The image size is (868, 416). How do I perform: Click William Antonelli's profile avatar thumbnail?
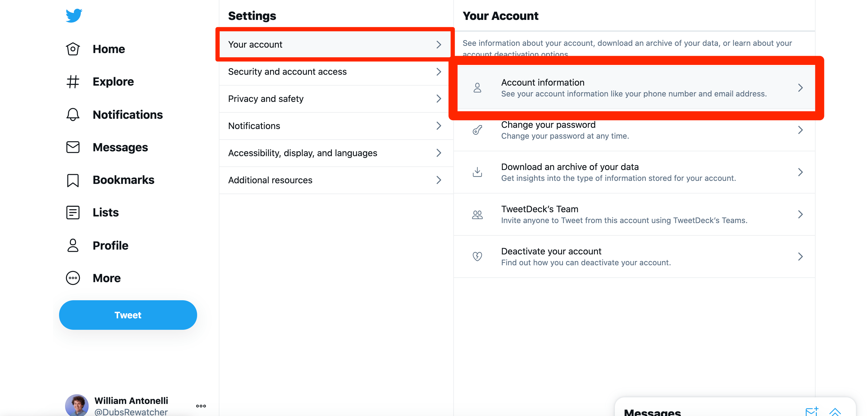pyautogui.click(x=77, y=405)
